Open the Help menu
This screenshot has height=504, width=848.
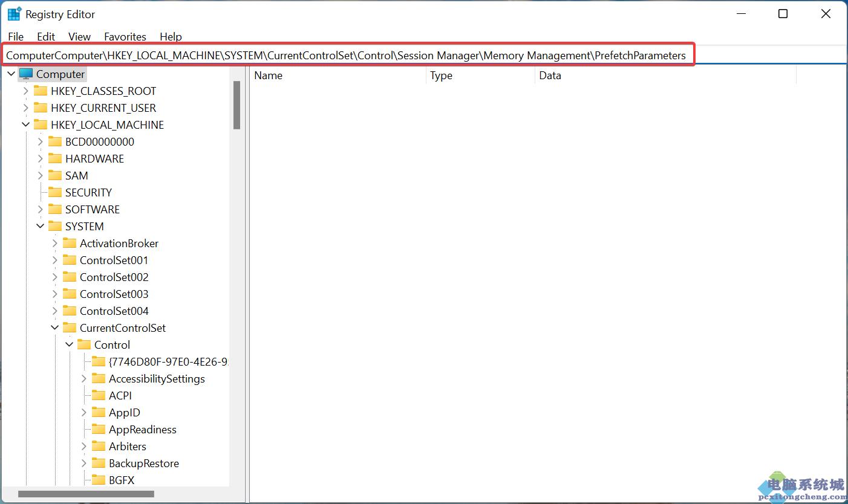(171, 36)
